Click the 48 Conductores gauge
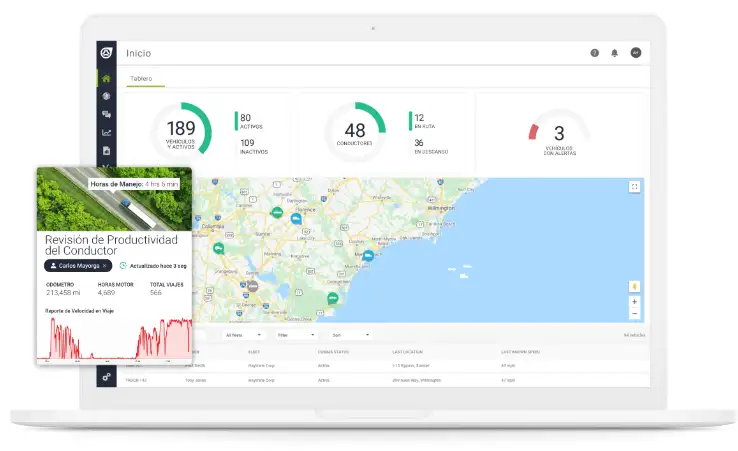738x451 pixels. tap(355, 132)
